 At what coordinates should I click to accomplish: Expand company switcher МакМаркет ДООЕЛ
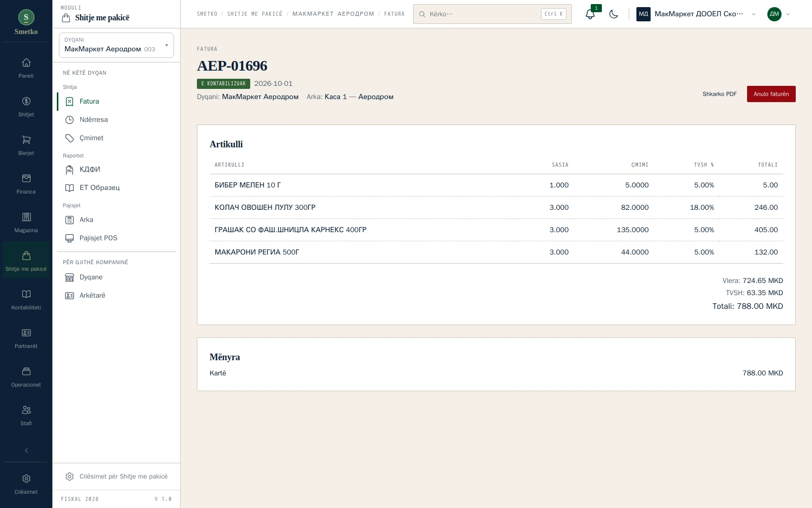(x=696, y=14)
